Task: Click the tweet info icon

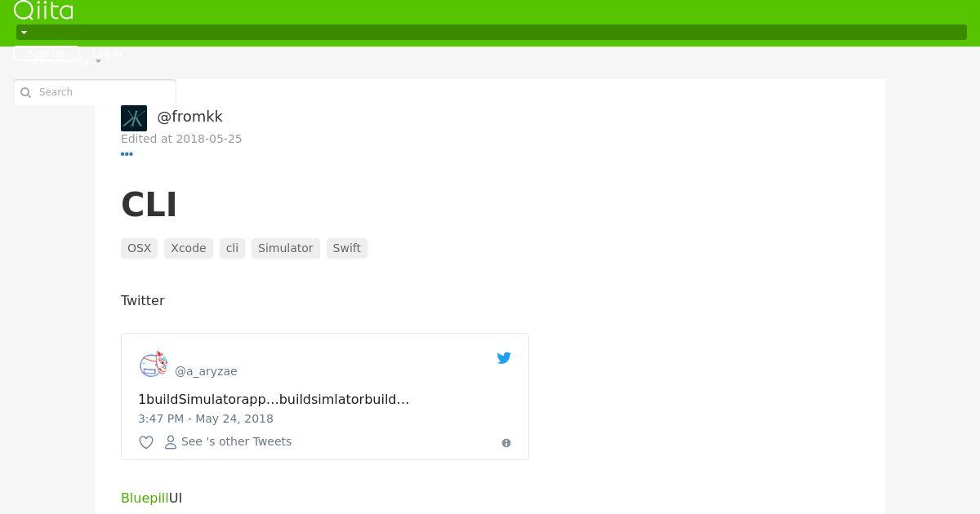Action: point(506,443)
